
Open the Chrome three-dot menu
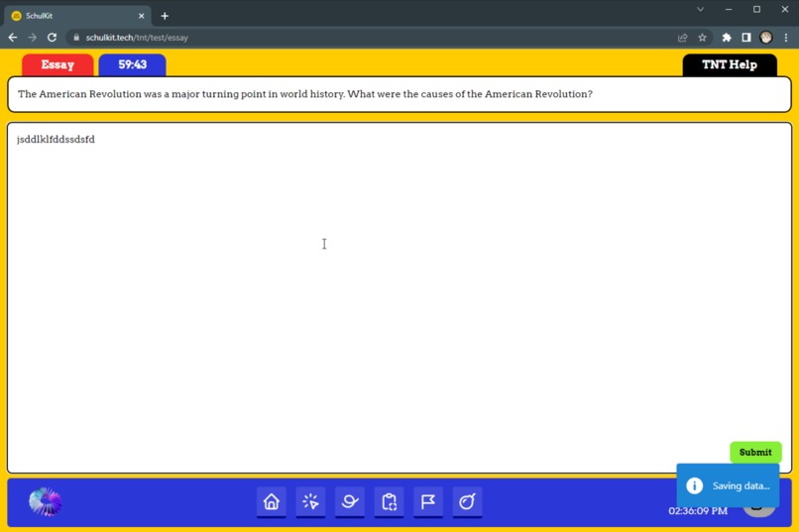click(x=786, y=38)
